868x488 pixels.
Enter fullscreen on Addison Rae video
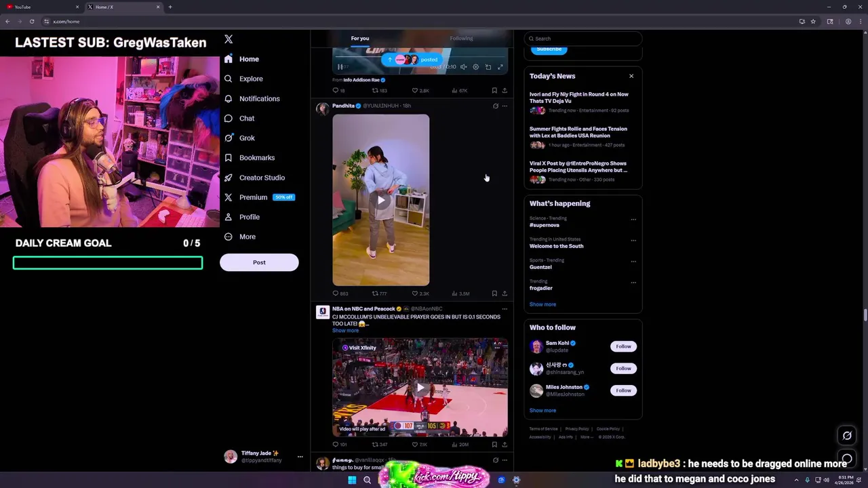[500, 67]
